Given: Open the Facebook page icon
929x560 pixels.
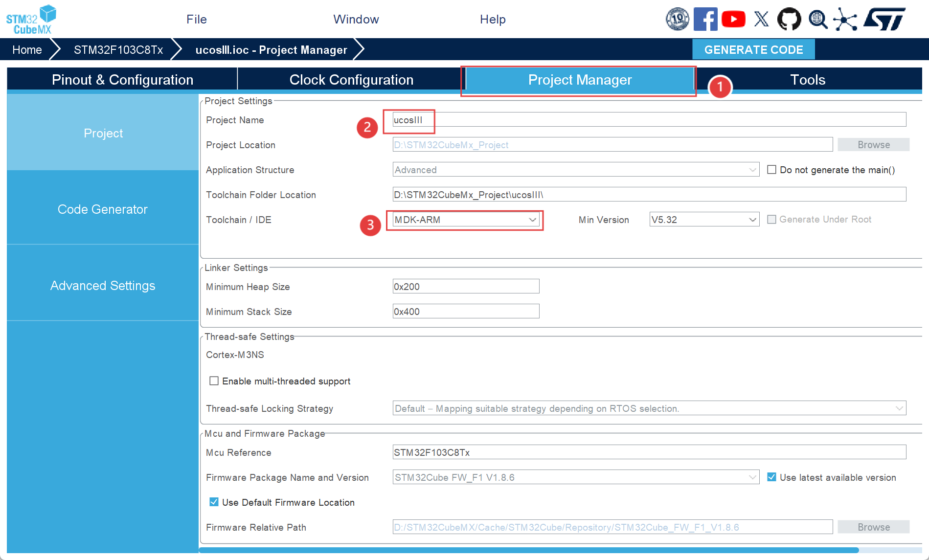Looking at the screenshot, I should [x=705, y=19].
